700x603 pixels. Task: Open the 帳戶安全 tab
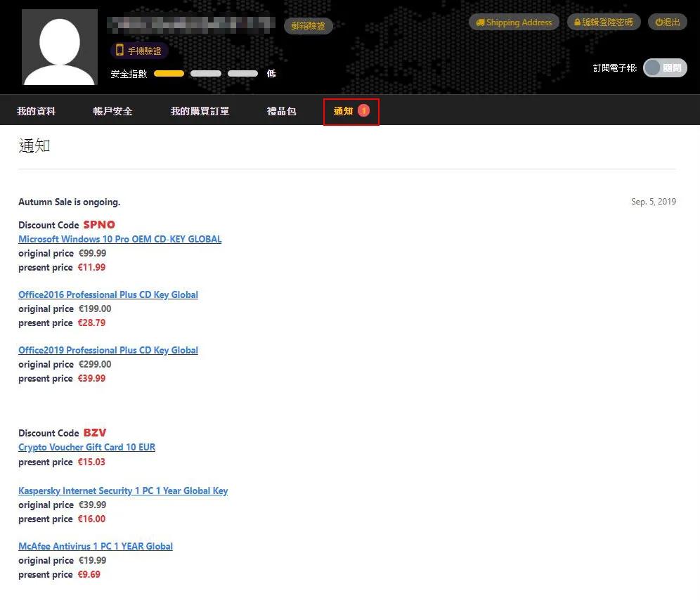coord(112,111)
